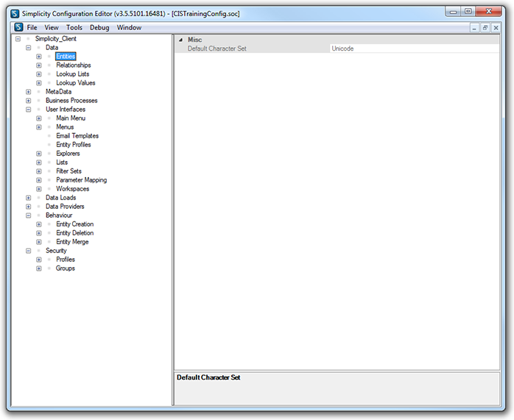Select Data Providers in the tree
The width and height of the screenshot is (514, 420).
tap(65, 207)
